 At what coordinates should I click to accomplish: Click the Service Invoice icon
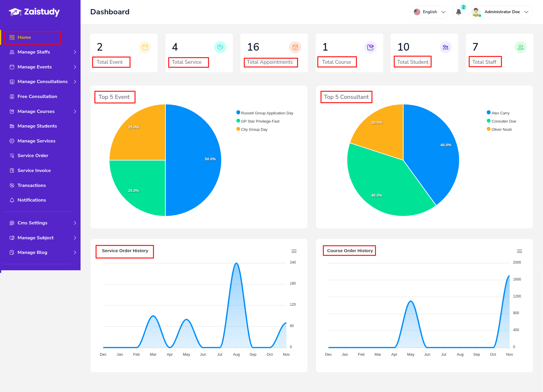pyautogui.click(x=12, y=171)
